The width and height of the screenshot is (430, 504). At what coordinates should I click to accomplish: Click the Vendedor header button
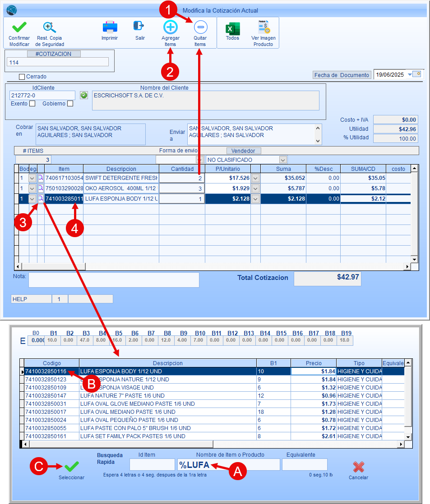point(244,151)
